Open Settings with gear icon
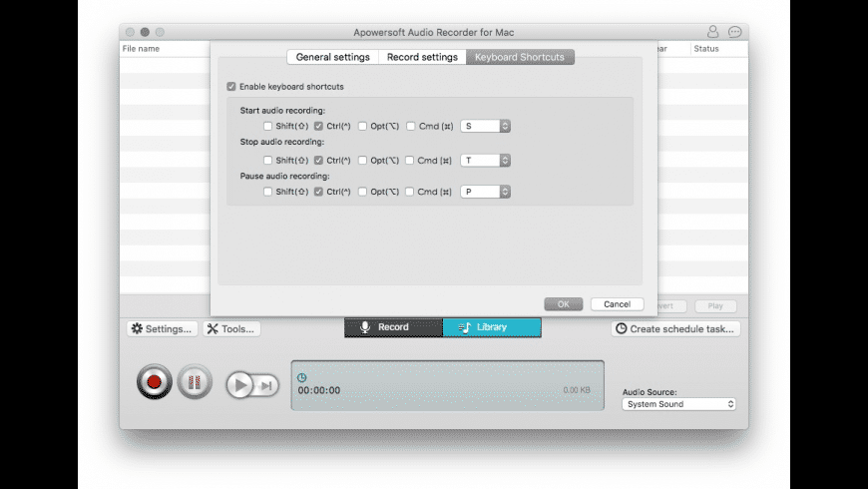The width and height of the screenshot is (868, 489). click(162, 329)
